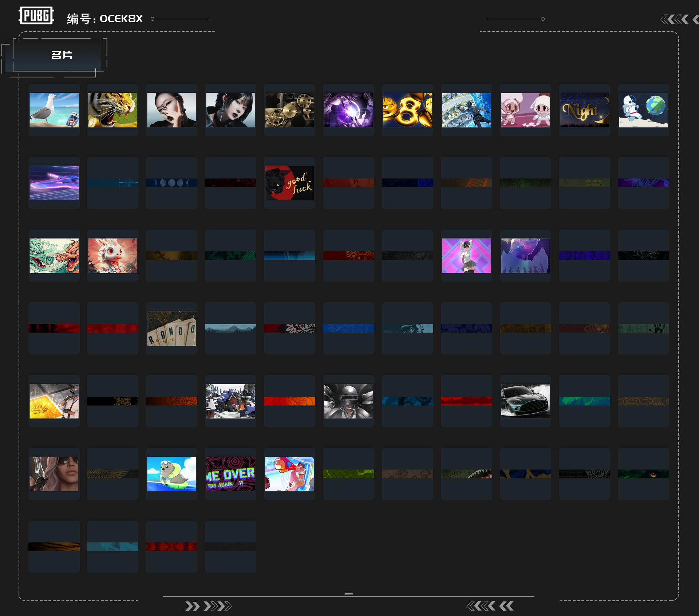The width and height of the screenshot is (699, 616).
Task: Select the gold number 8 nameplate
Action: (407, 110)
